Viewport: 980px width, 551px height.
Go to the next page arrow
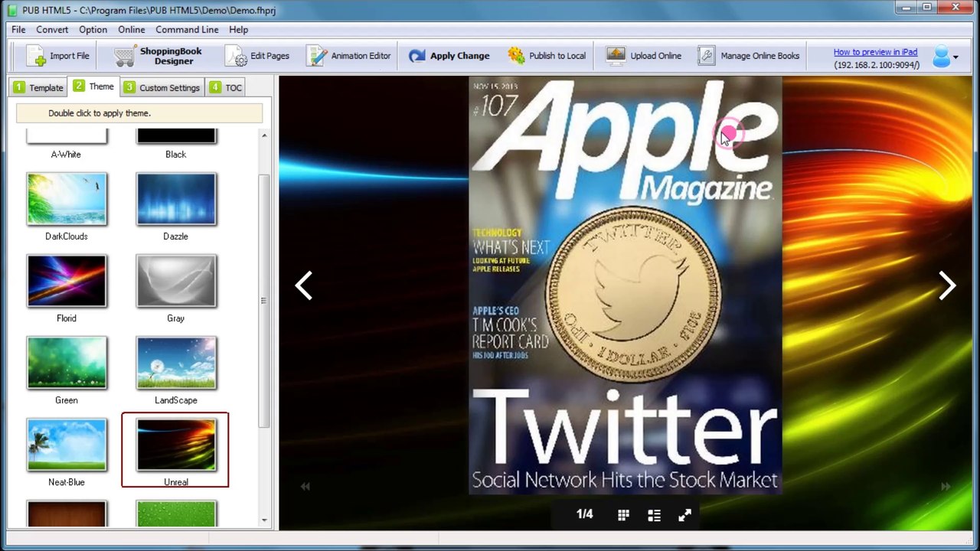pyautogui.click(x=948, y=285)
